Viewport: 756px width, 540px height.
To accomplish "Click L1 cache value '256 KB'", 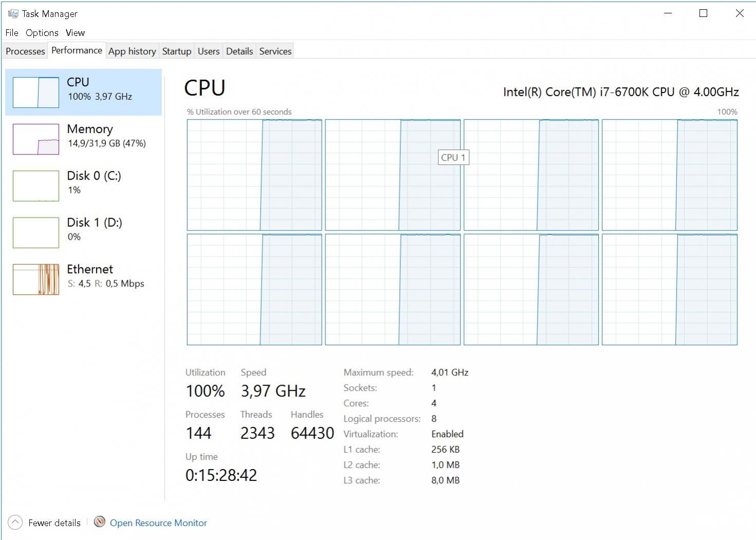I will pos(445,449).
